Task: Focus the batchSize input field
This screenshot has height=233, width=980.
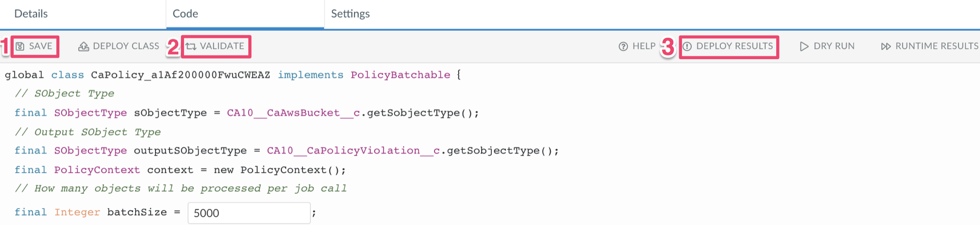Action: pos(249,213)
